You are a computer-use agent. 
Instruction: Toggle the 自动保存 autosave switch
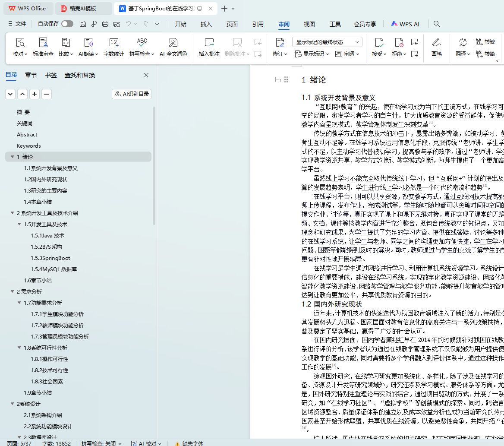pos(67,24)
